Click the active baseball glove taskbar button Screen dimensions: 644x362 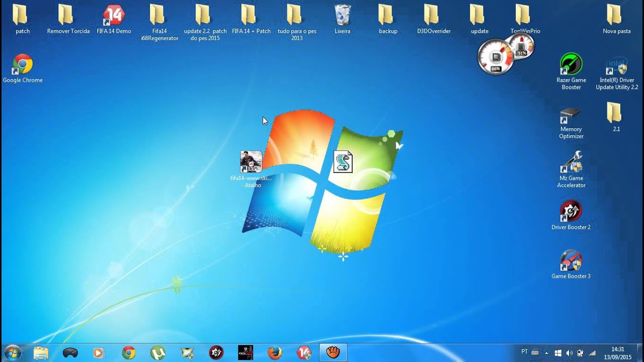333,353
